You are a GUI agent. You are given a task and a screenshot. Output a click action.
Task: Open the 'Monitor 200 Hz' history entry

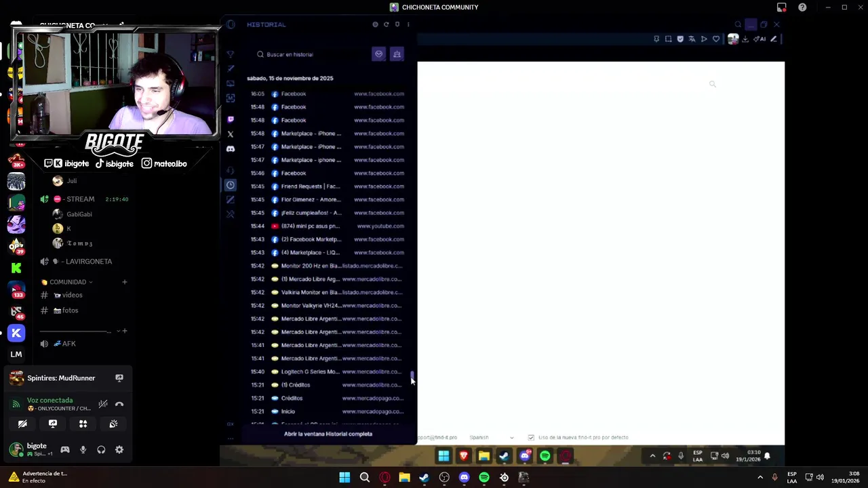coord(328,266)
